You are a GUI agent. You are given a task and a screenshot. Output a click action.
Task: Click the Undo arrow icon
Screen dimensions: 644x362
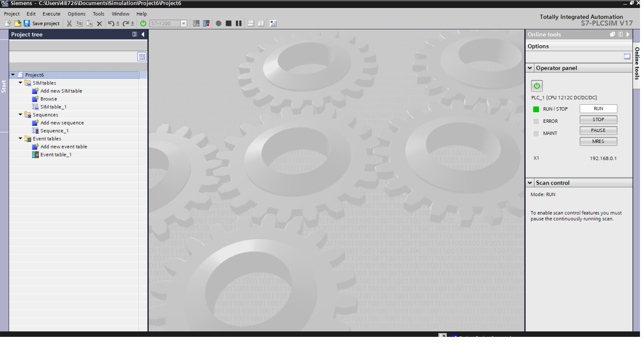click(x=111, y=23)
